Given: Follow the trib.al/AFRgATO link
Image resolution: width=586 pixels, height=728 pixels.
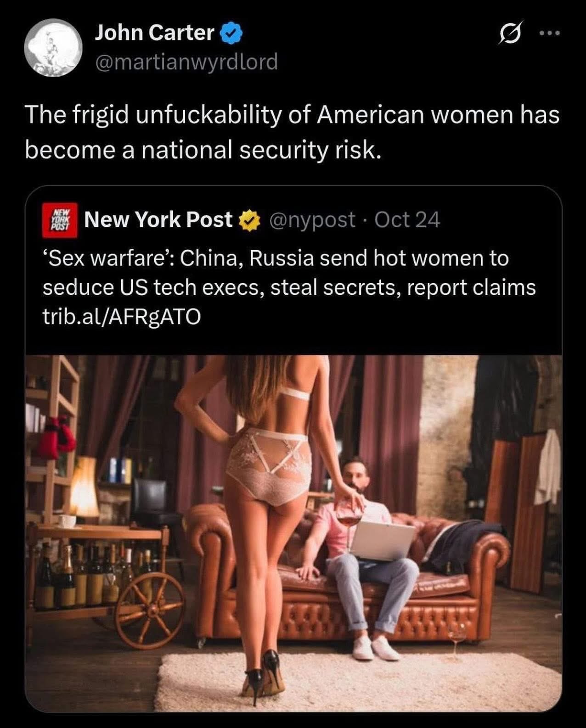Looking at the screenshot, I should [x=122, y=316].
